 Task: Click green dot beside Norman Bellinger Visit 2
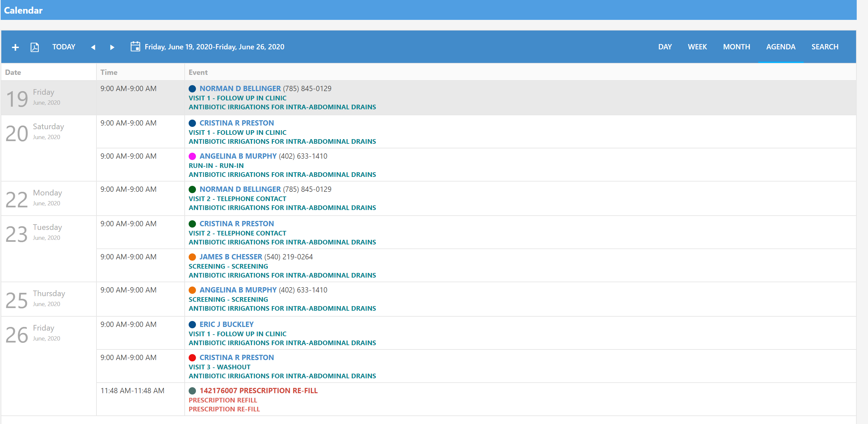tap(192, 189)
